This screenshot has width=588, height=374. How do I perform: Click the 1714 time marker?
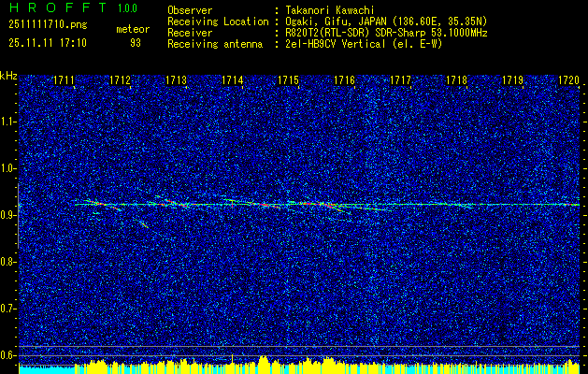pyautogui.click(x=233, y=80)
